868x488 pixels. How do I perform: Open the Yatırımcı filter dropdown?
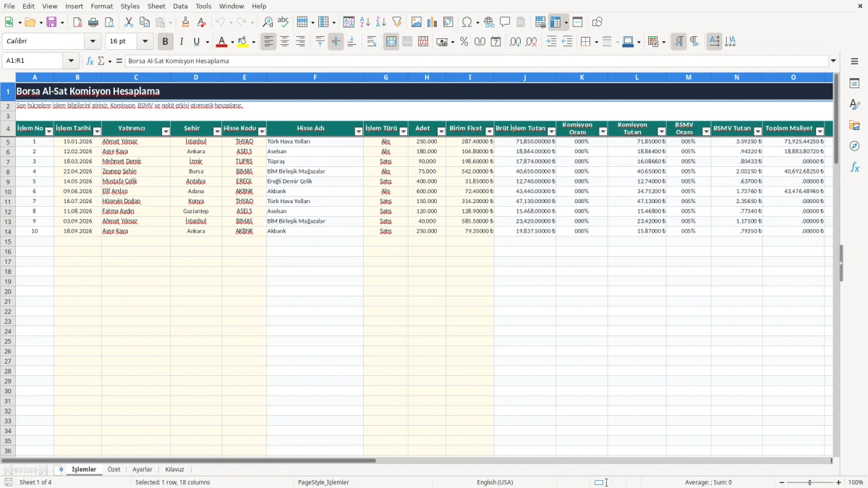pos(166,132)
